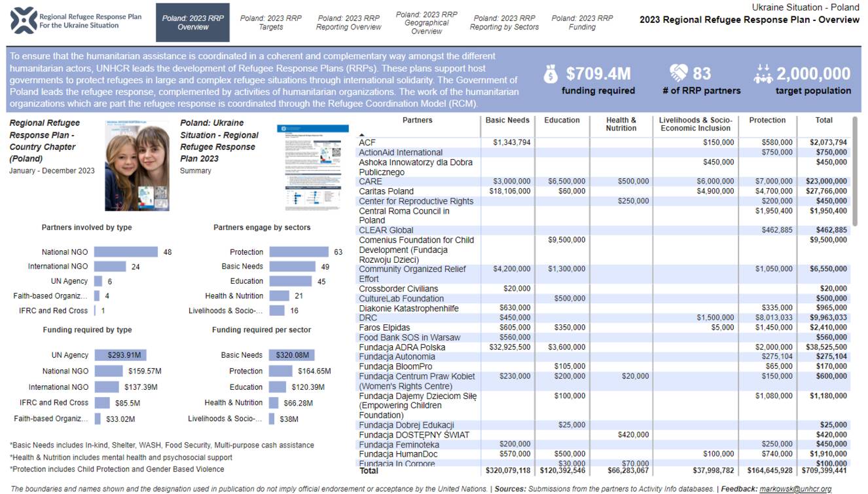Click the $709,399,441 grand total cell

(826, 470)
